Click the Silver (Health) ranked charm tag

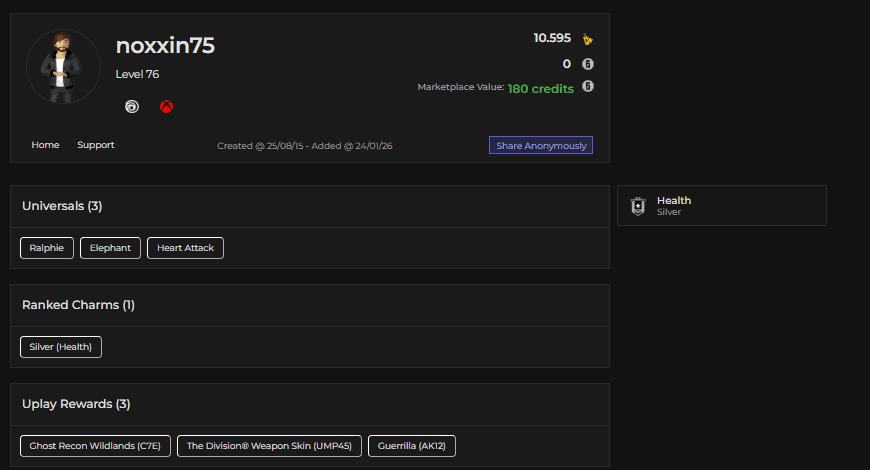tap(61, 347)
